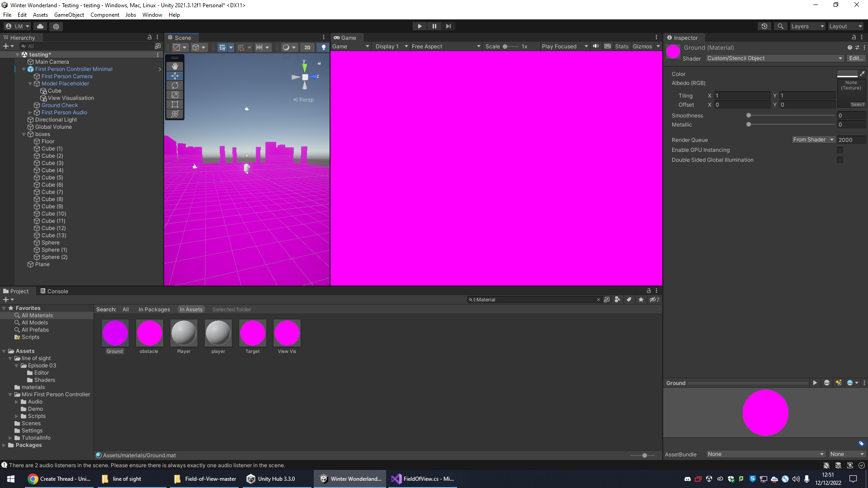Screen dimensions: 868x488
Task: Enable Double Sided Global Illumination
Action: (x=840, y=160)
